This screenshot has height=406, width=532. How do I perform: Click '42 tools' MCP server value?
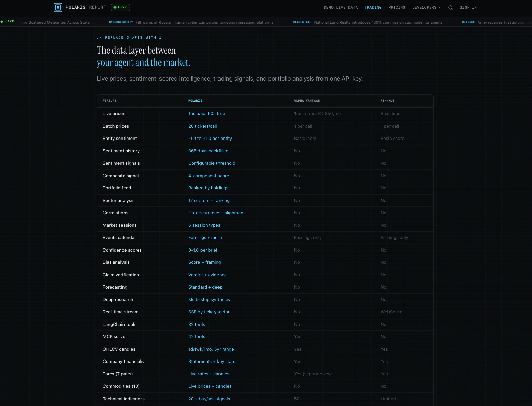click(x=196, y=337)
